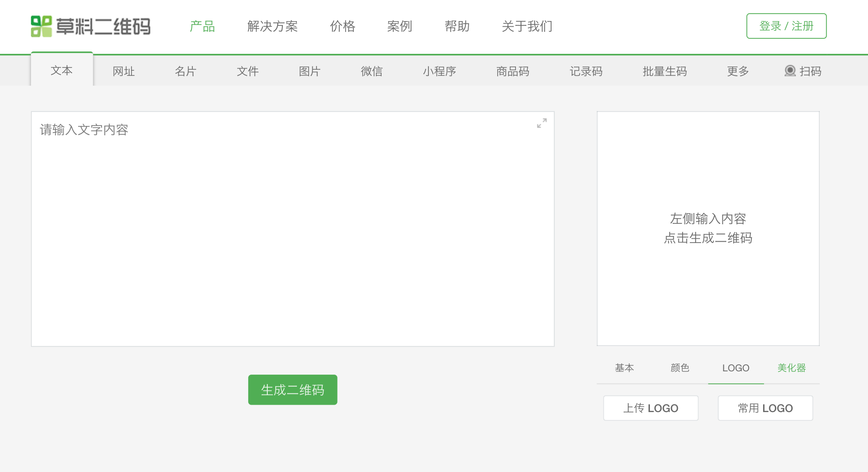Select the 颜色 settings tab
Screen dimensions: 868x472
point(680,368)
